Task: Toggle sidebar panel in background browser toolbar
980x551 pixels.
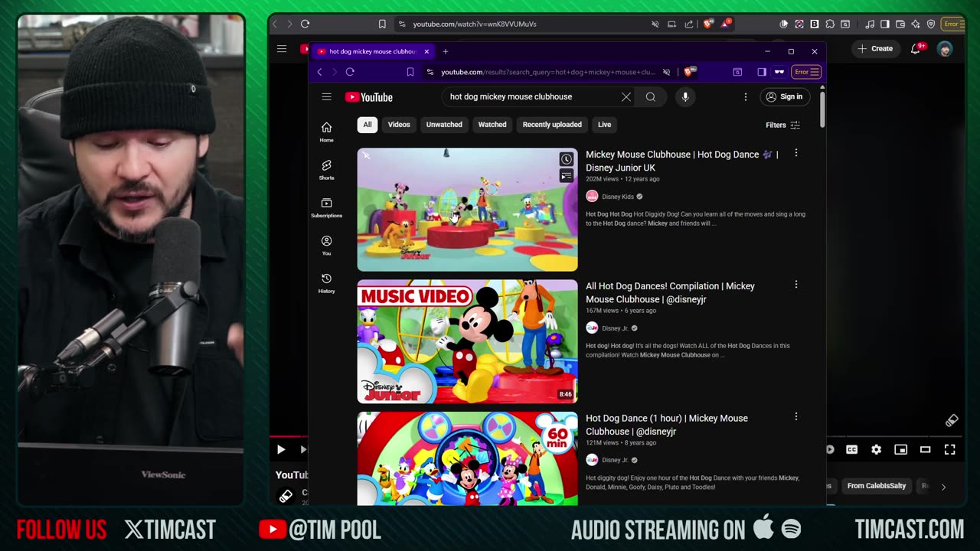Action: [x=884, y=24]
